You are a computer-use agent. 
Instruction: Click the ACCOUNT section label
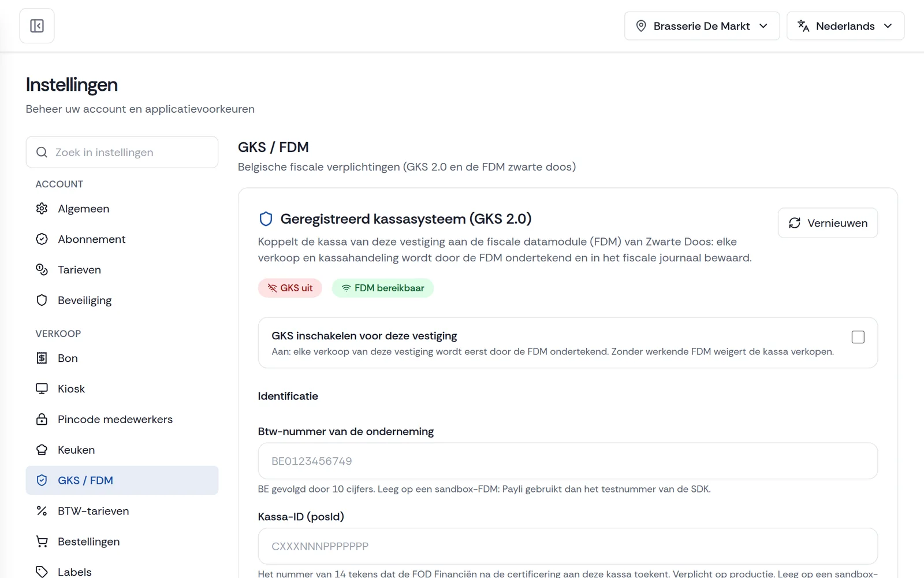[x=59, y=184]
